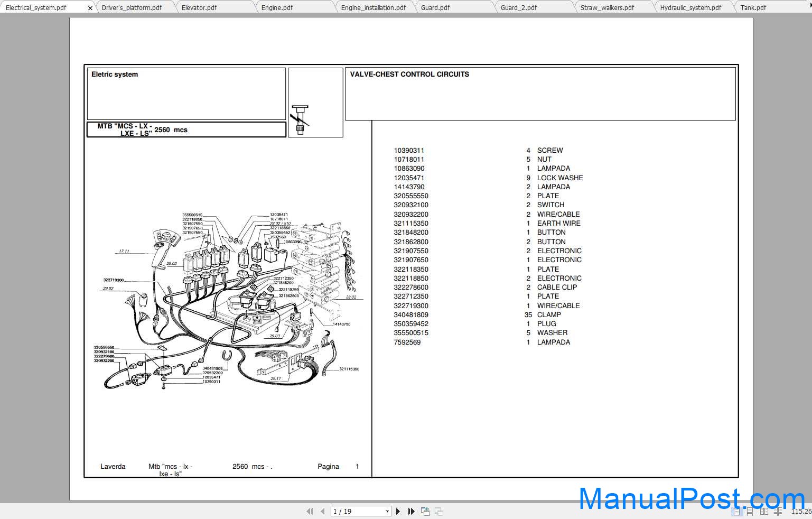The width and height of the screenshot is (812, 519).
Task: Click part number 321848200 in list
Action: 411,233
